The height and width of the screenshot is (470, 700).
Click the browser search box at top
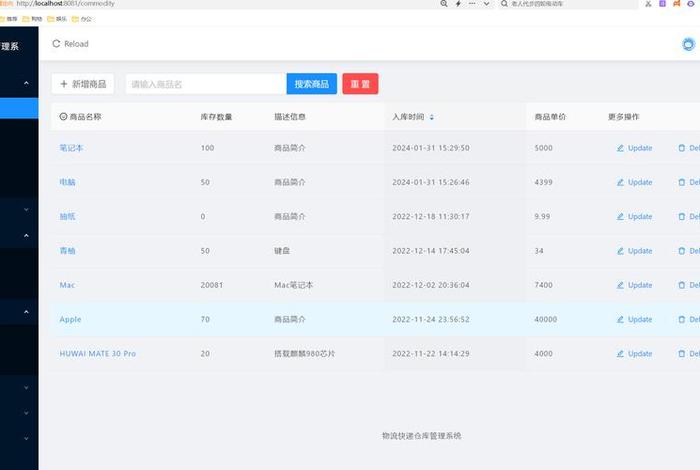click(x=567, y=4)
